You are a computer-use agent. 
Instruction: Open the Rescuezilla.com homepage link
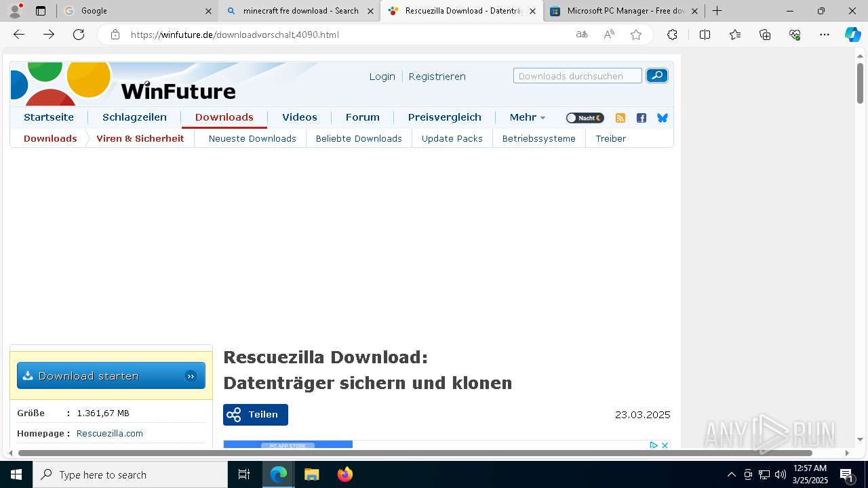(110, 433)
